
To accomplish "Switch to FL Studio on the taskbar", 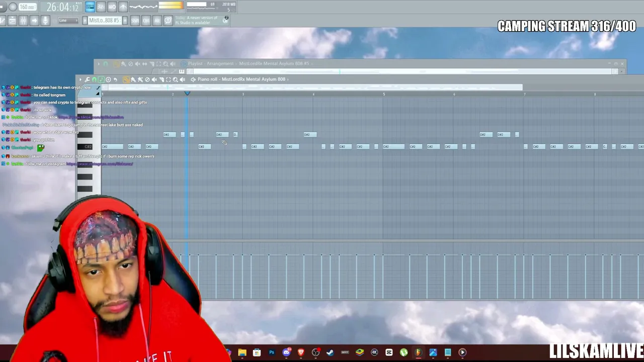I will pos(418,352).
